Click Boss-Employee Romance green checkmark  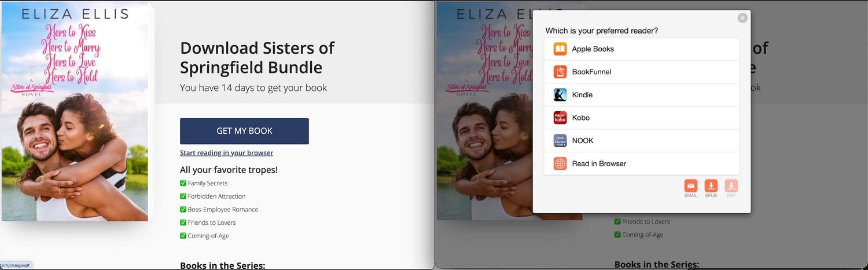pos(183,210)
